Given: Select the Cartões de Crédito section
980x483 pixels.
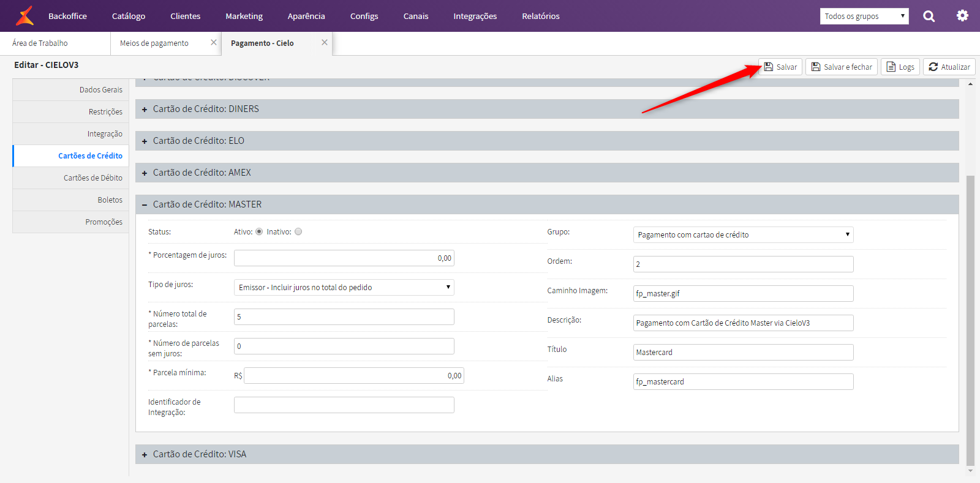Looking at the screenshot, I should tap(70, 155).
